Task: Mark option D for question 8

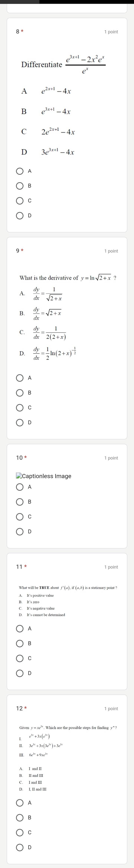Action: click(x=20, y=215)
